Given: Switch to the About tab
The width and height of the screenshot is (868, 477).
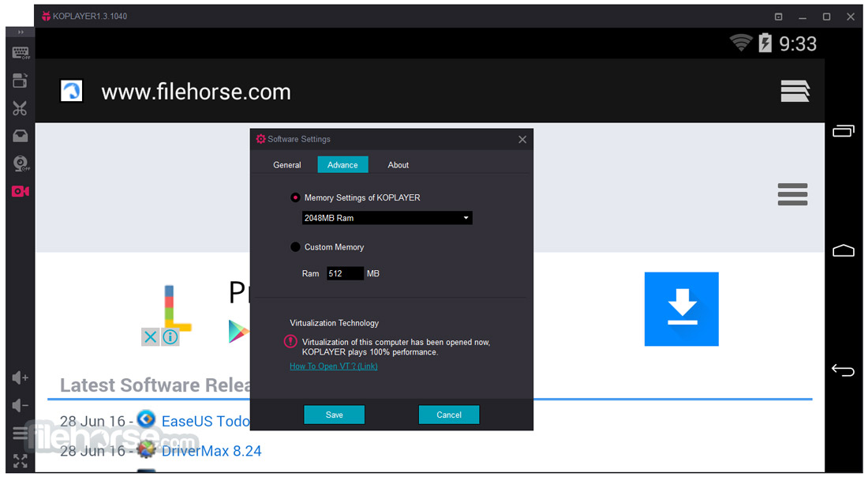Looking at the screenshot, I should tap(398, 164).
